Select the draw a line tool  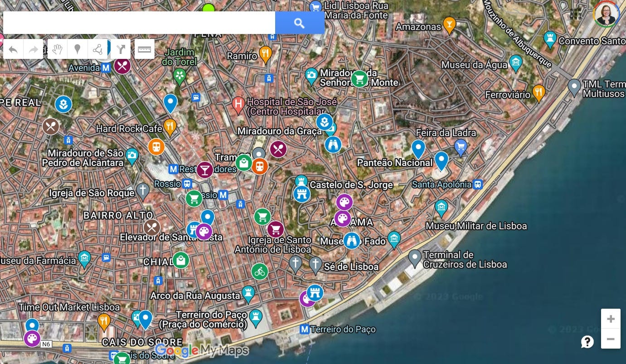(x=97, y=49)
